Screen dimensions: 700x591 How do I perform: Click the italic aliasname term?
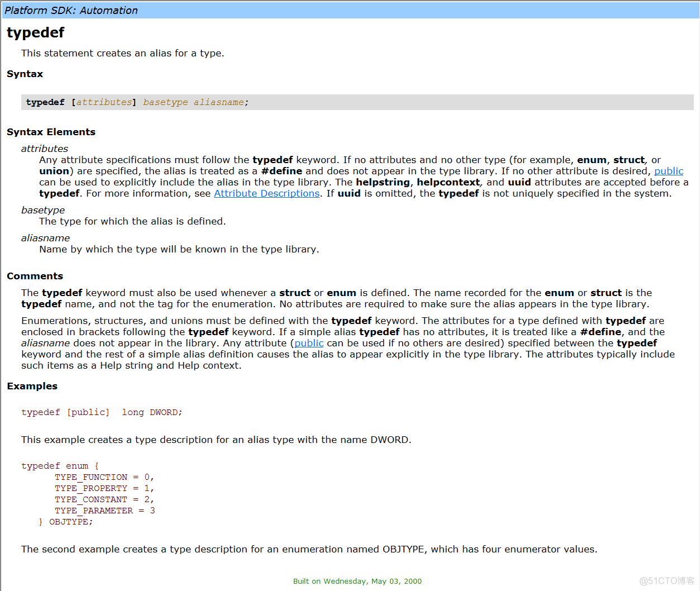45,238
